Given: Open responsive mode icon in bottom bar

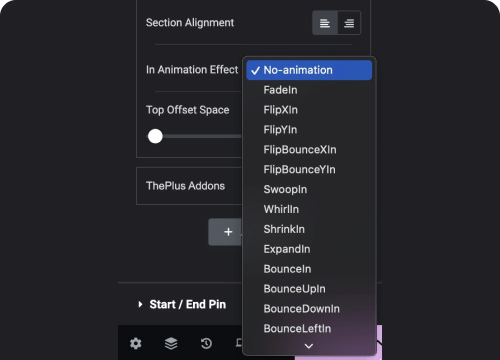Looking at the screenshot, I should (x=239, y=342).
